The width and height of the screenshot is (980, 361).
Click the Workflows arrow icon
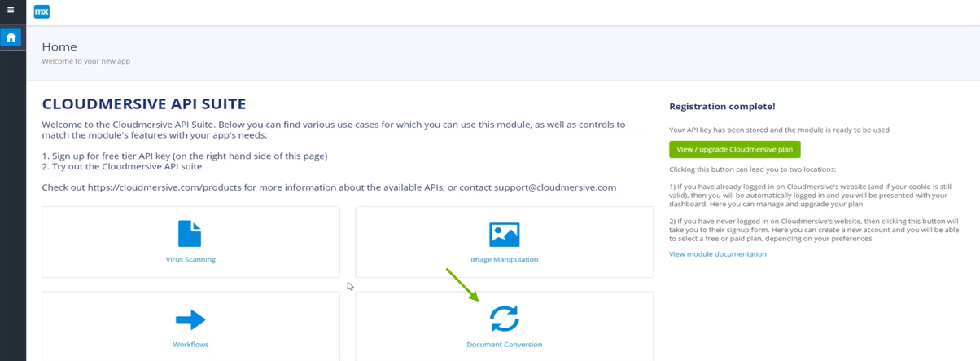coord(190,319)
